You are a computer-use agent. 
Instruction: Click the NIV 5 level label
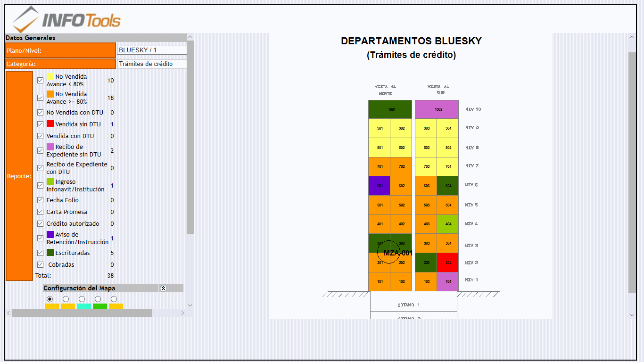coord(471,205)
